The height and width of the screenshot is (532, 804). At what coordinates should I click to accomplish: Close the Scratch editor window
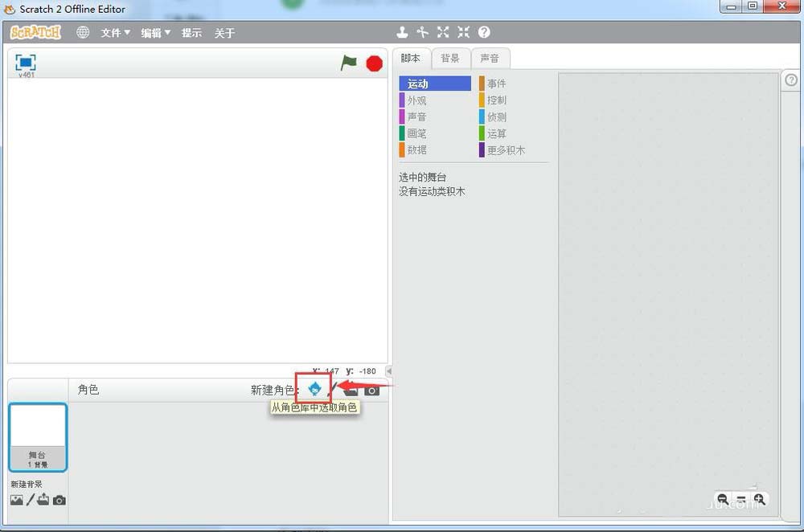click(781, 6)
